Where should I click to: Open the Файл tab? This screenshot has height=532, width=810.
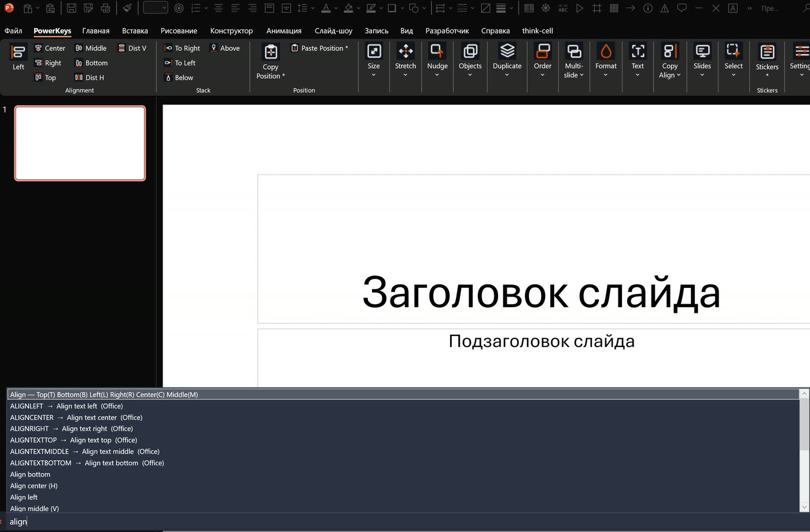(13, 31)
